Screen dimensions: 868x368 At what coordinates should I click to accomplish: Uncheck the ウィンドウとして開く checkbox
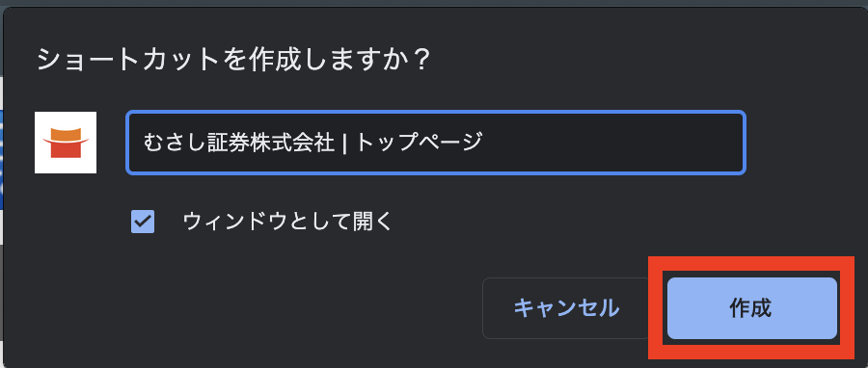(x=143, y=222)
